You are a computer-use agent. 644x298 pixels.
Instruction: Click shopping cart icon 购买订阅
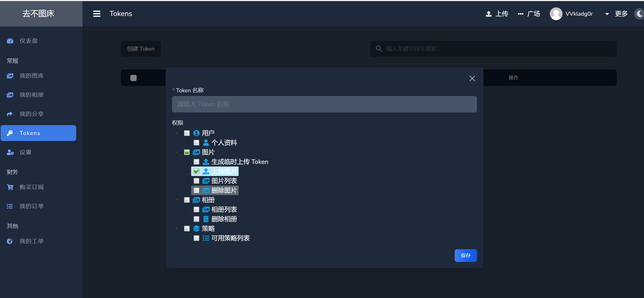(x=10, y=187)
